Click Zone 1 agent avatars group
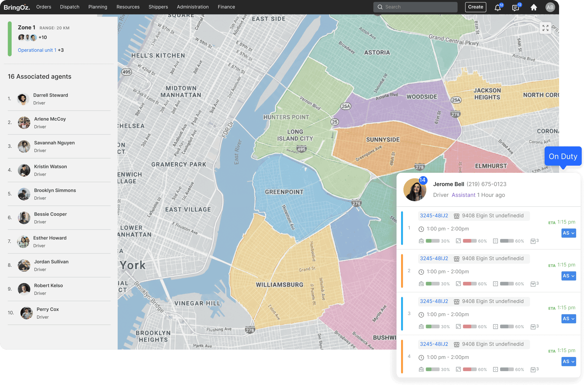Viewport: 588px width, 389px height. point(28,37)
